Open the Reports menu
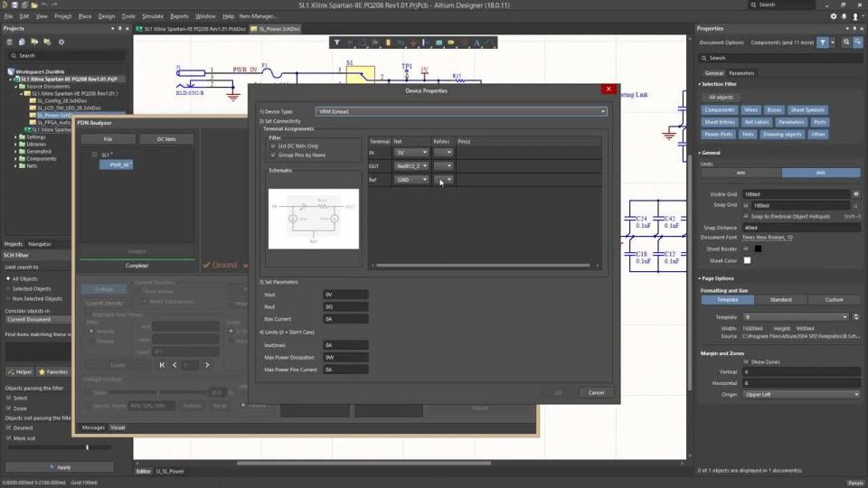868x488 pixels. click(179, 16)
